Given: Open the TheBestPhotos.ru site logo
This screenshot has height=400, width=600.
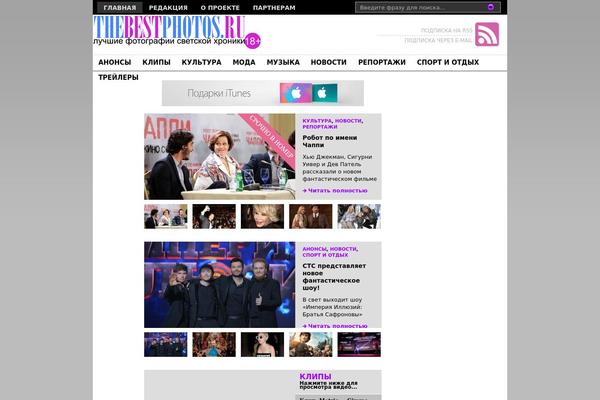Looking at the screenshot, I should coord(169,28).
